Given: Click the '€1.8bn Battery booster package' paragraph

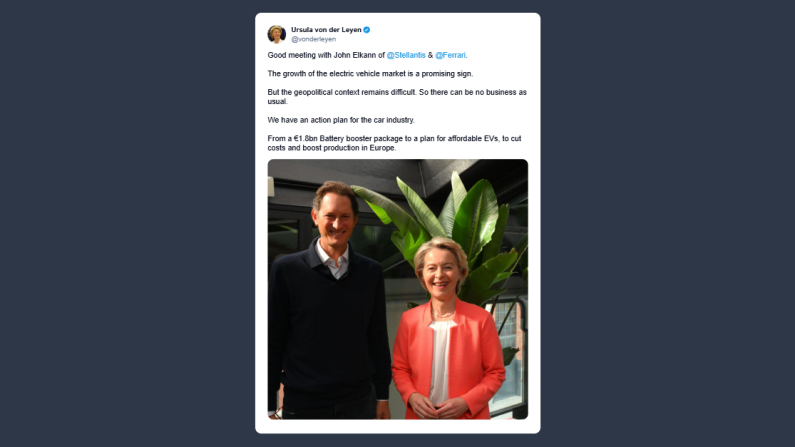Looking at the screenshot, I should click(x=394, y=143).
